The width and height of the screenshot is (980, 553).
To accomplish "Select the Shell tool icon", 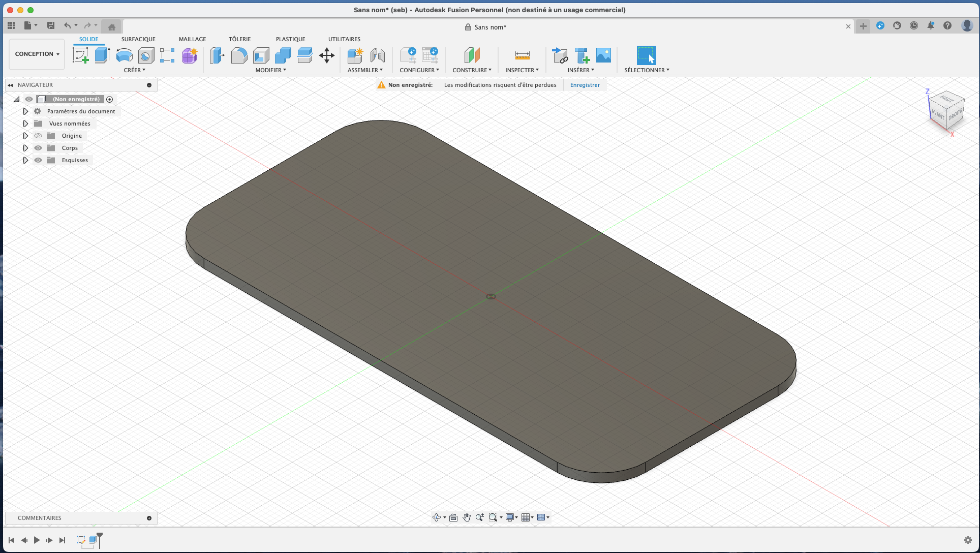I will (261, 55).
